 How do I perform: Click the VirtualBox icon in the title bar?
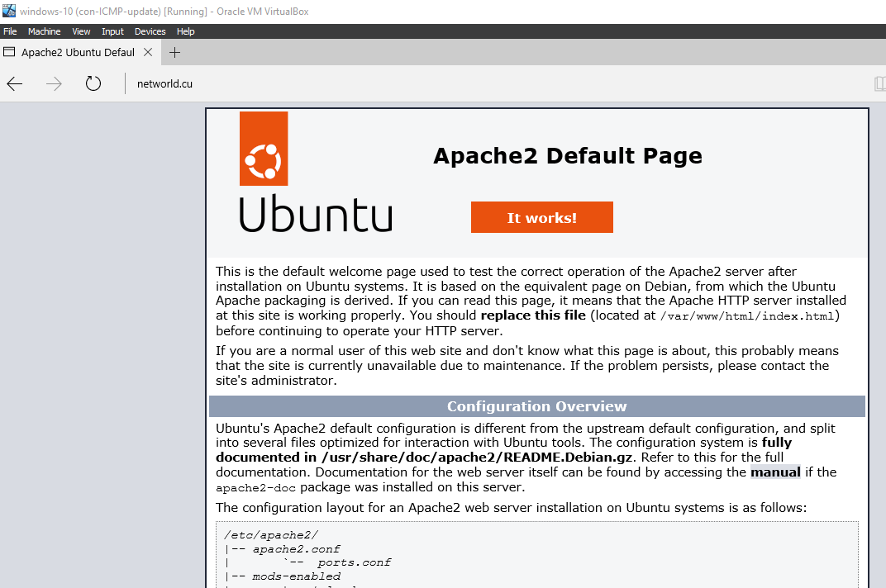pyautogui.click(x=9, y=10)
